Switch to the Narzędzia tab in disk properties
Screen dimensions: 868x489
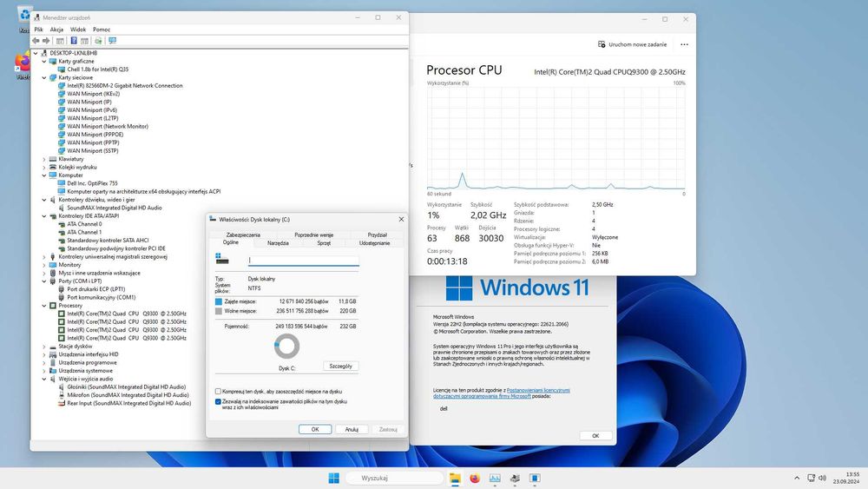(x=278, y=243)
